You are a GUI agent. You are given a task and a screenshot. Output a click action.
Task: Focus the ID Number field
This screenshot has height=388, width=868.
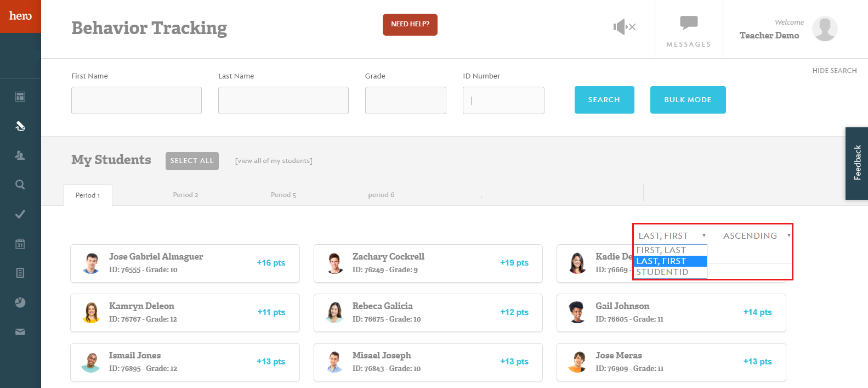pyautogui.click(x=503, y=100)
